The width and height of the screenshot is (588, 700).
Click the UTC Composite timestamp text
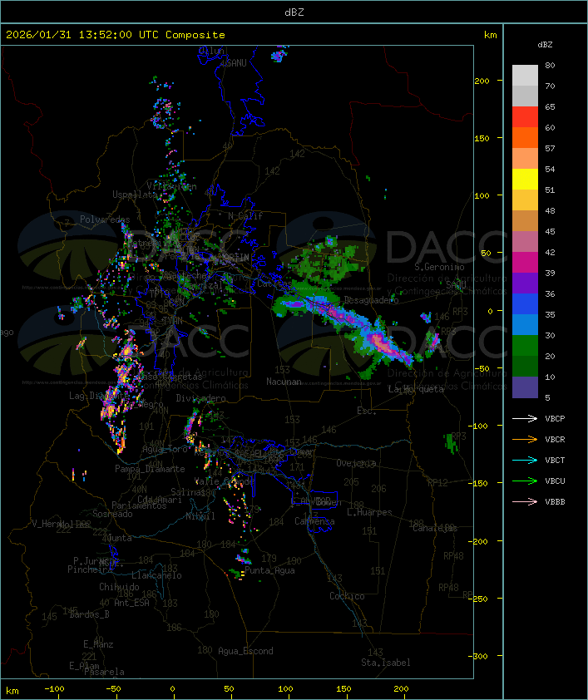(x=116, y=35)
